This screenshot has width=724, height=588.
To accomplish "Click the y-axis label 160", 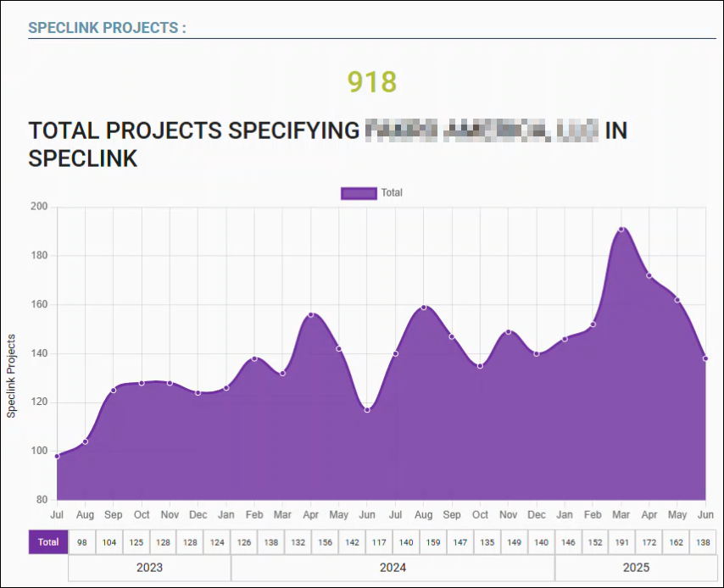I will (39, 304).
